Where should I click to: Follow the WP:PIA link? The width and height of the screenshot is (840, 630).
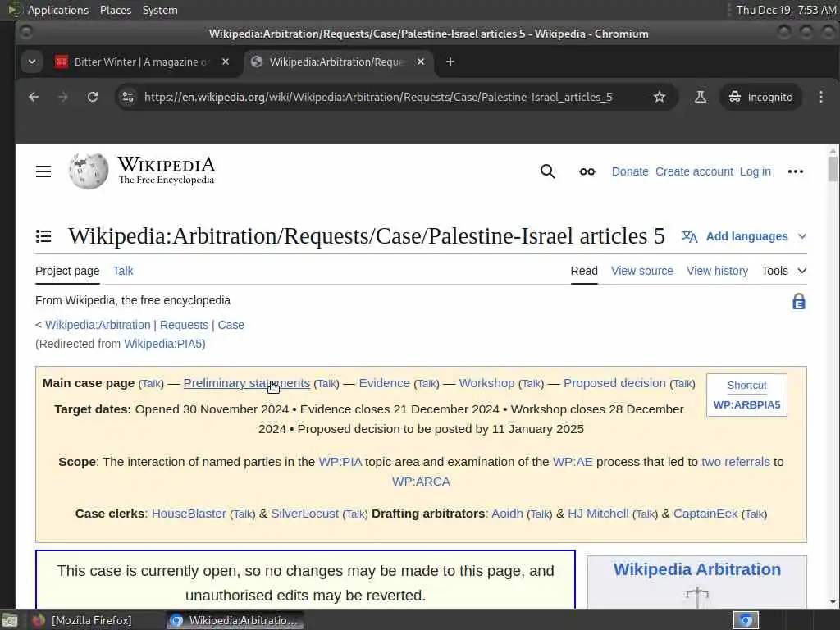click(x=340, y=462)
